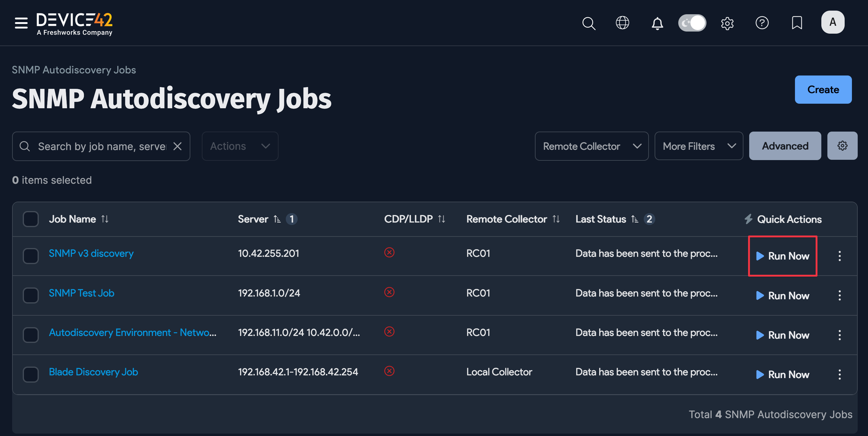Open the table column settings gear
This screenshot has height=436, width=868.
click(x=843, y=146)
